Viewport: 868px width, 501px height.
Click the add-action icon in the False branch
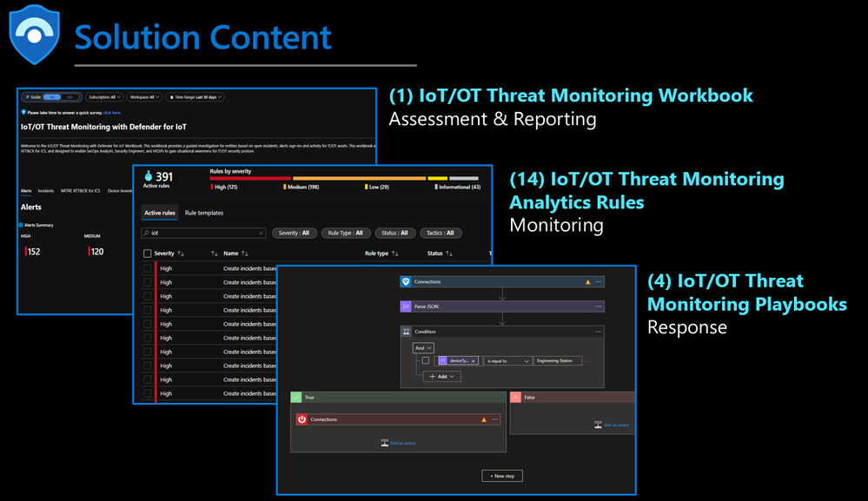598,425
